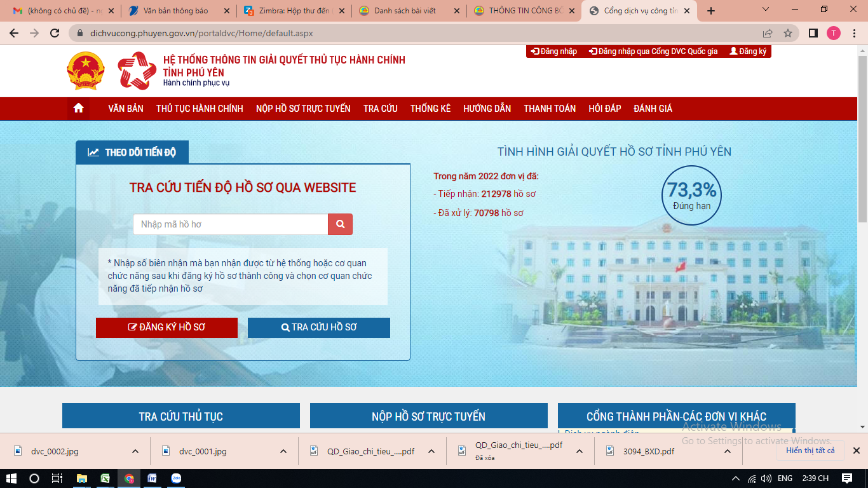Expand the chevron for the QD_Giao_chi_tieu pdf marked Đã xóa
The image size is (868, 488).
(x=580, y=451)
